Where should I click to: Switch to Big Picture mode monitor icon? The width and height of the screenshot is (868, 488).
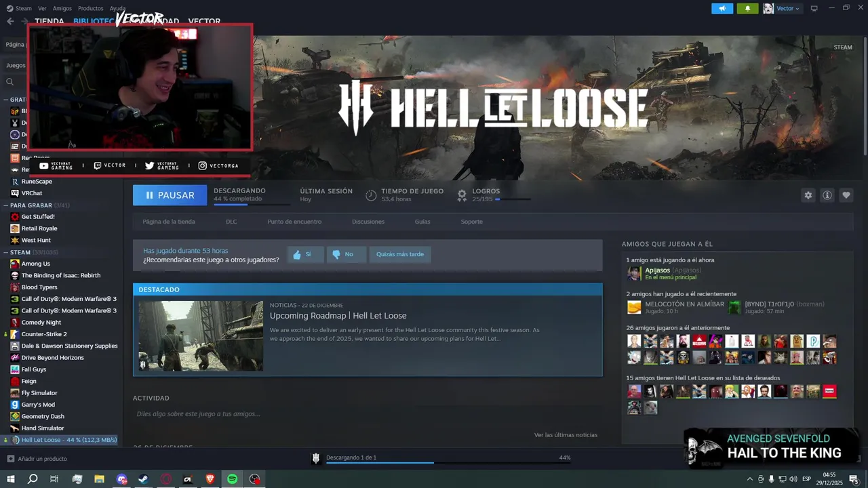814,8
